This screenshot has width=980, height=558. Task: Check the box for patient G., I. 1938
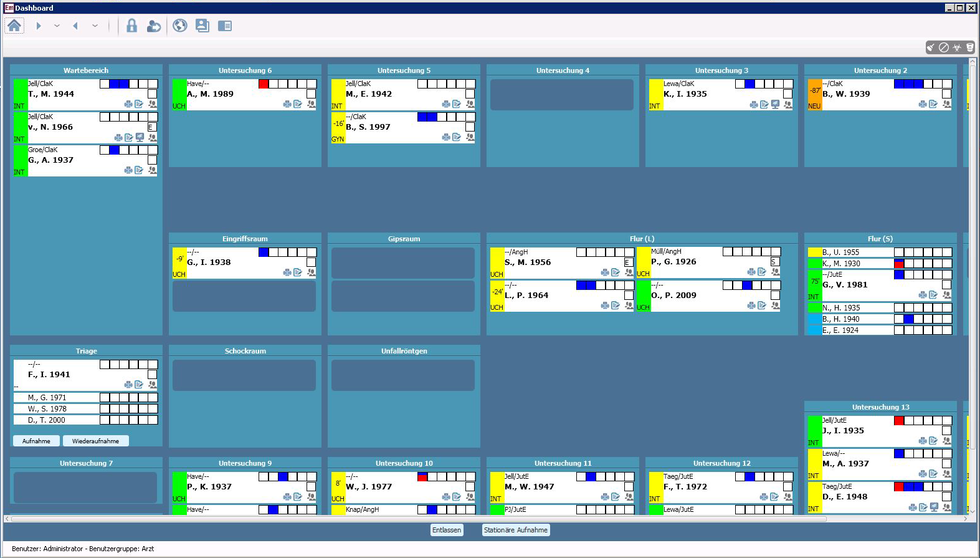pyautogui.click(x=311, y=262)
